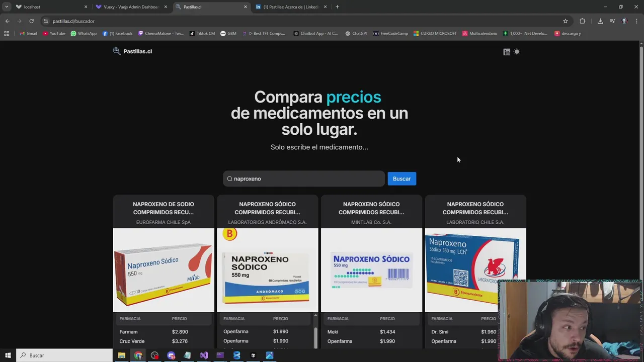Screen dimensions: 644x362
Task: Click the MINTLAB Co. S.A. lab name
Action: pyautogui.click(x=371, y=222)
